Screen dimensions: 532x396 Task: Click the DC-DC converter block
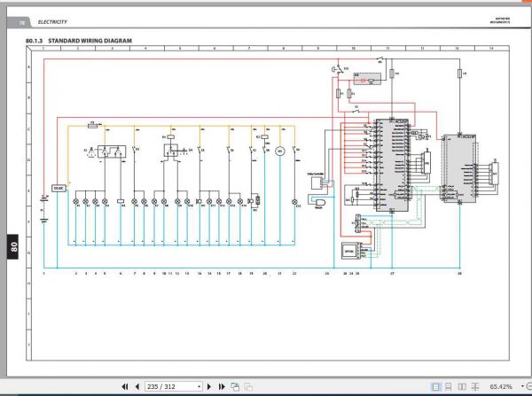[59, 188]
